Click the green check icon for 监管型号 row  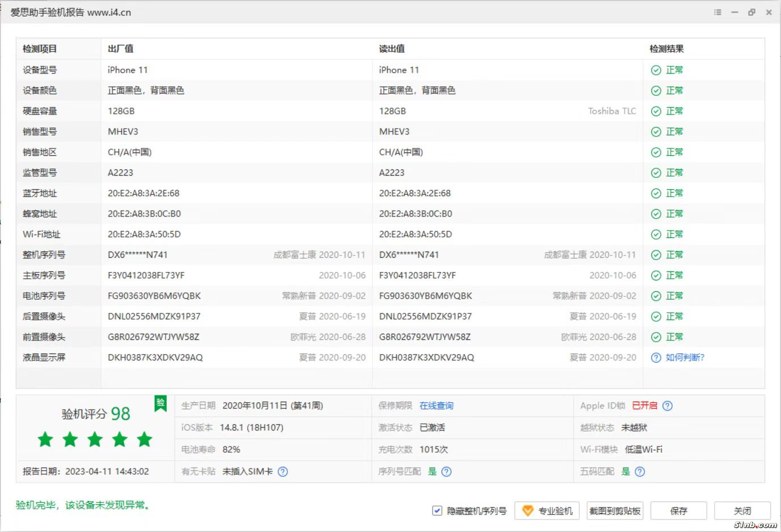click(x=655, y=172)
